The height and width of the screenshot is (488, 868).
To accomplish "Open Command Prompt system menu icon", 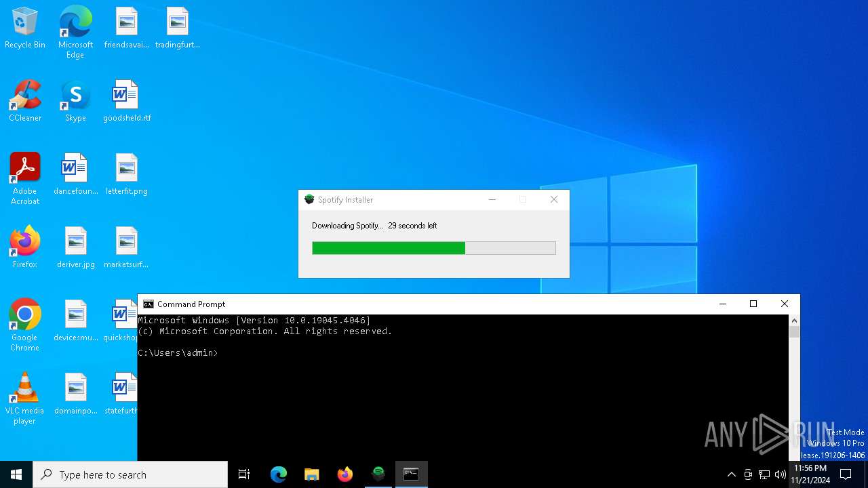I will (149, 304).
